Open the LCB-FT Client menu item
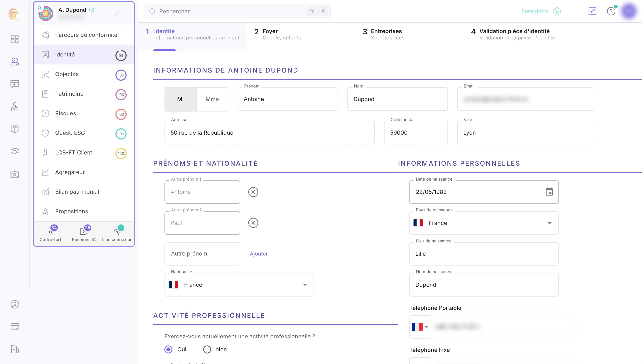 [84, 153]
